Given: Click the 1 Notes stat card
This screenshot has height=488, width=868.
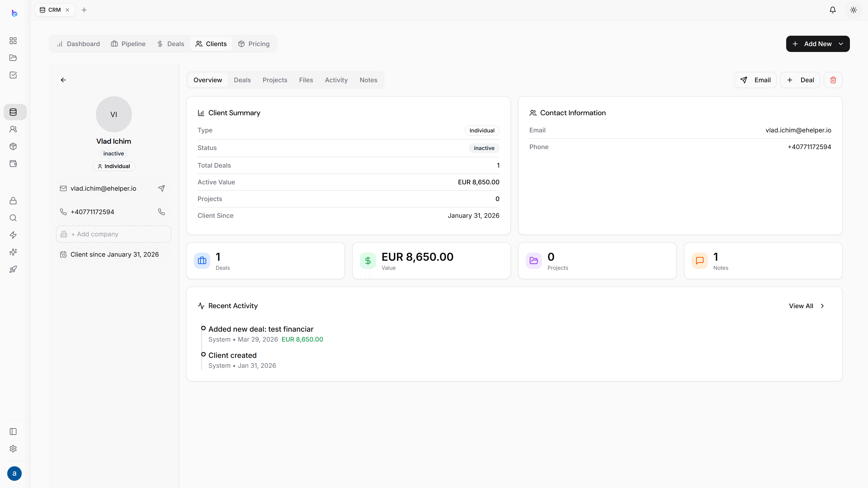Looking at the screenshot, I should tap(763, 261).
